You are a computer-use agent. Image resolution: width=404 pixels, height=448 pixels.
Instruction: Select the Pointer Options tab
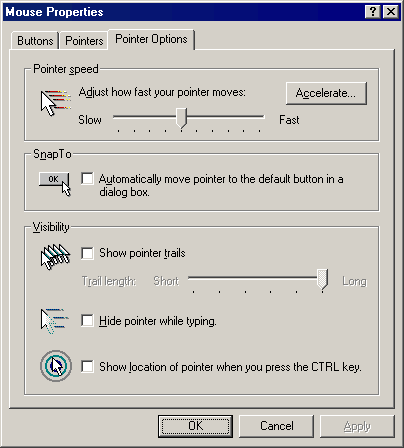point(151,39)
